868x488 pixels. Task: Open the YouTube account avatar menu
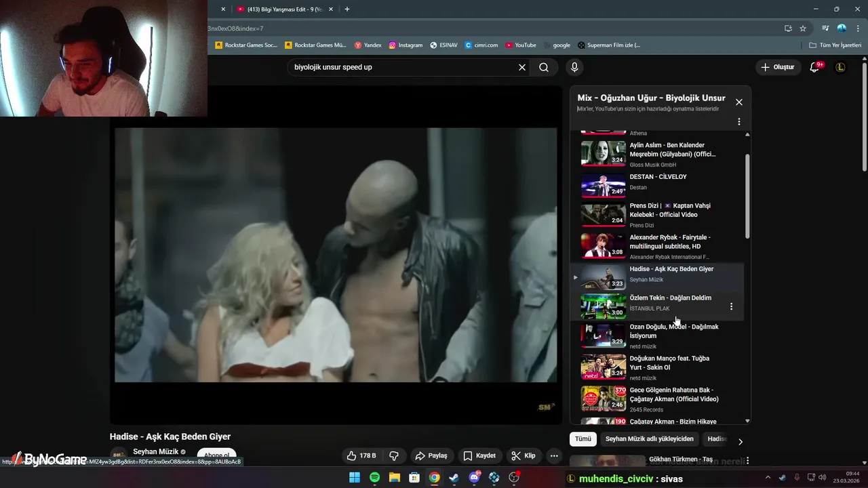(x=840, y=67)
